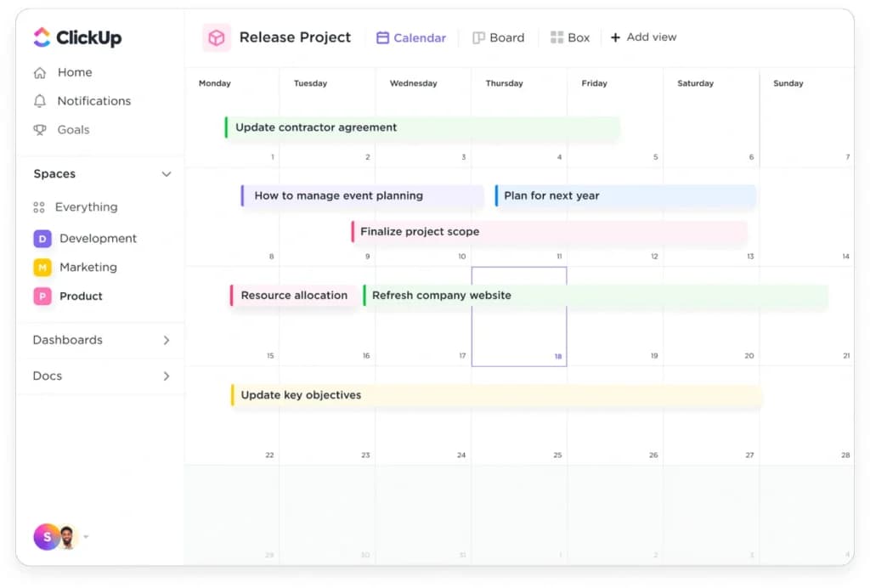
Task: Click the Thursday column header
Action: pyautogui.click(x=505, y=83)
